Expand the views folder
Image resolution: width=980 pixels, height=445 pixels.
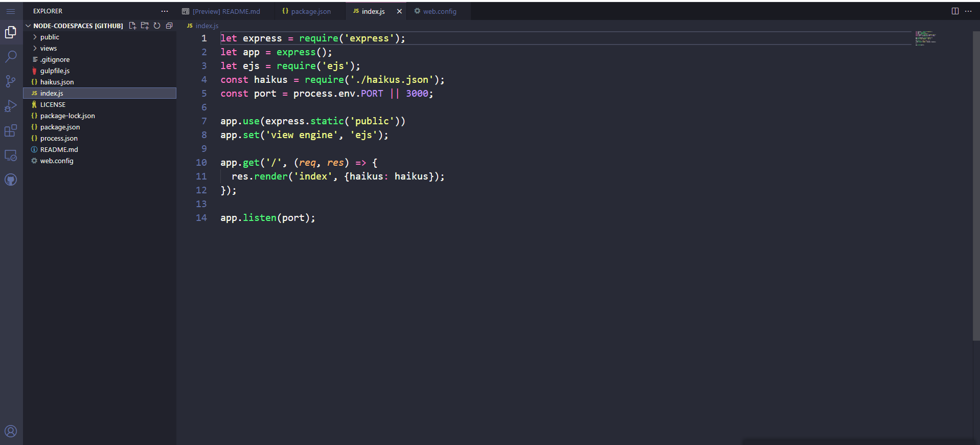pos(100,48)
